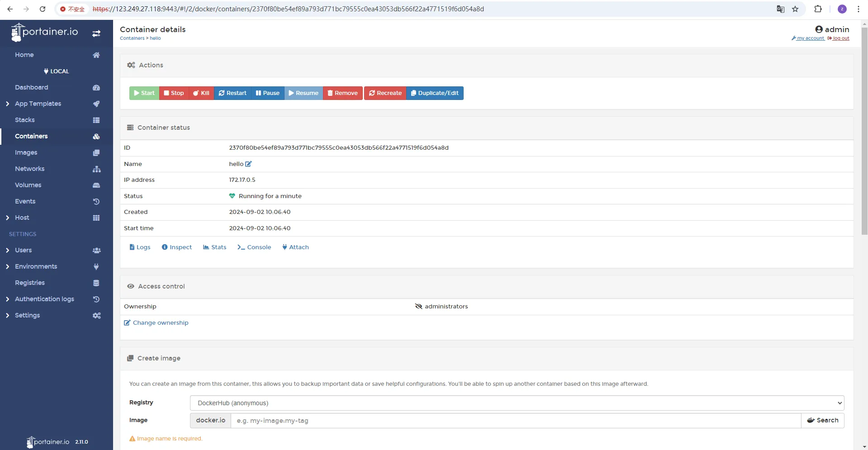Open the browser translate icon
The image size is (868, 450).
(781, 9)
